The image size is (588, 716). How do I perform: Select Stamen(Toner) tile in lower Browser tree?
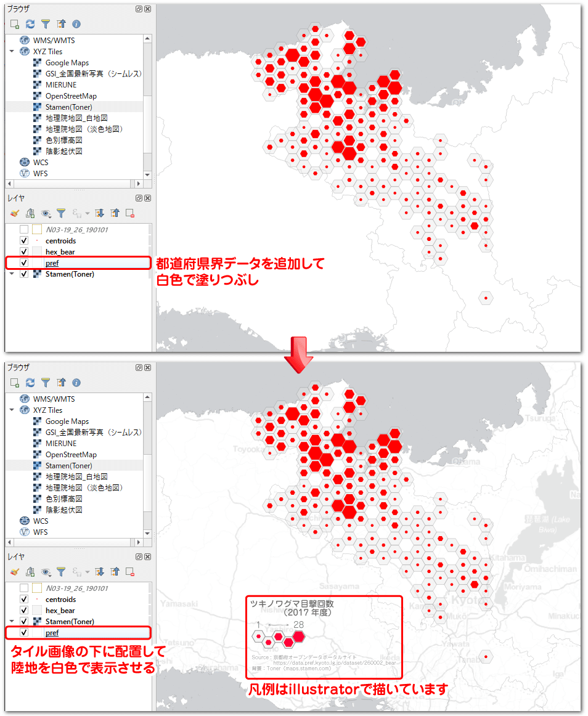(x=68, y=465)
